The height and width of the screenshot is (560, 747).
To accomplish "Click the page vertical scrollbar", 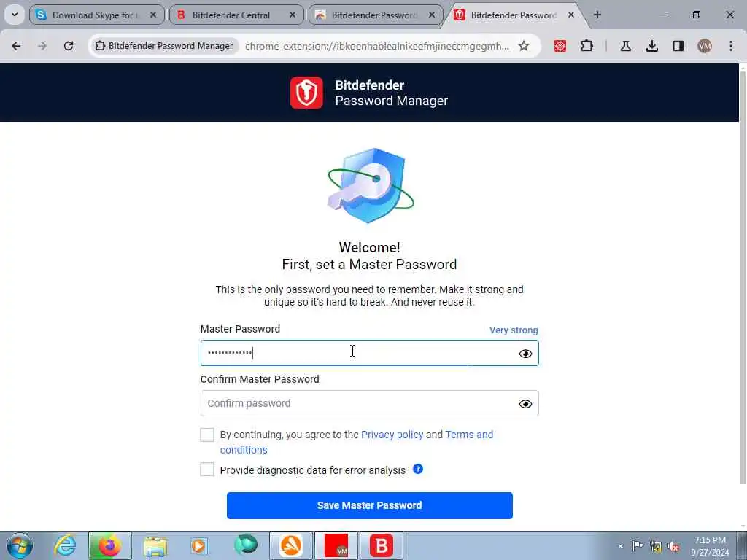I will pos(743,276).
